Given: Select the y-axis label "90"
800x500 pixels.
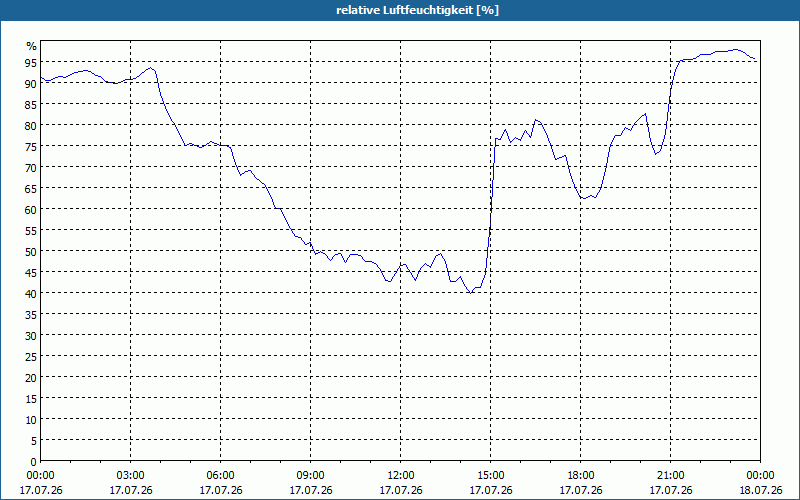Looking at the screenshot, I should pyautogui.click(x=31, y=83).
